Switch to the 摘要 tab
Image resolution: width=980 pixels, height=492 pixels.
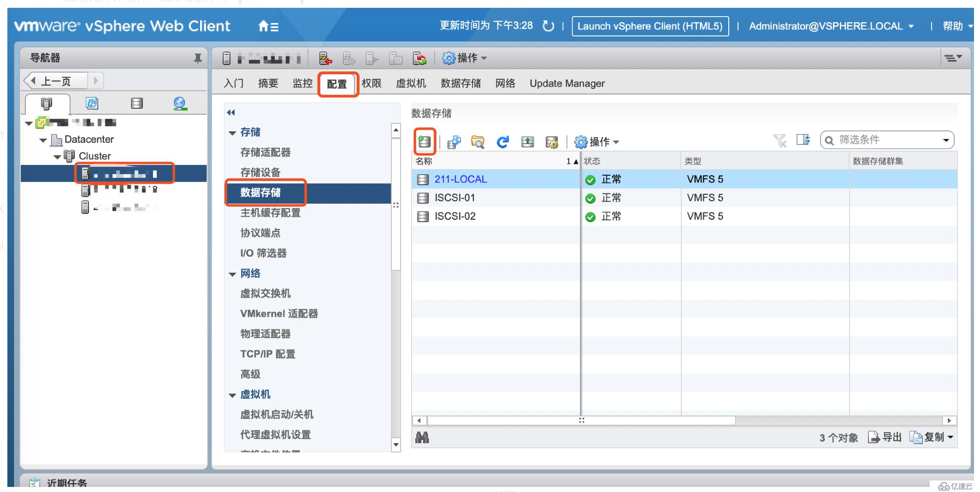pyautogui.click(x=268, y=83)
